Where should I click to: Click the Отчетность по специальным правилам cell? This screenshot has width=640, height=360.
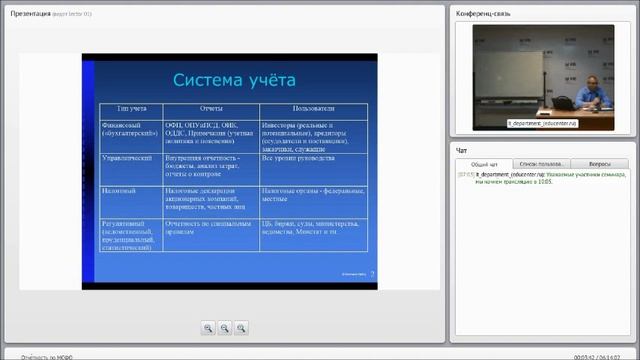(x=211, y=235)
